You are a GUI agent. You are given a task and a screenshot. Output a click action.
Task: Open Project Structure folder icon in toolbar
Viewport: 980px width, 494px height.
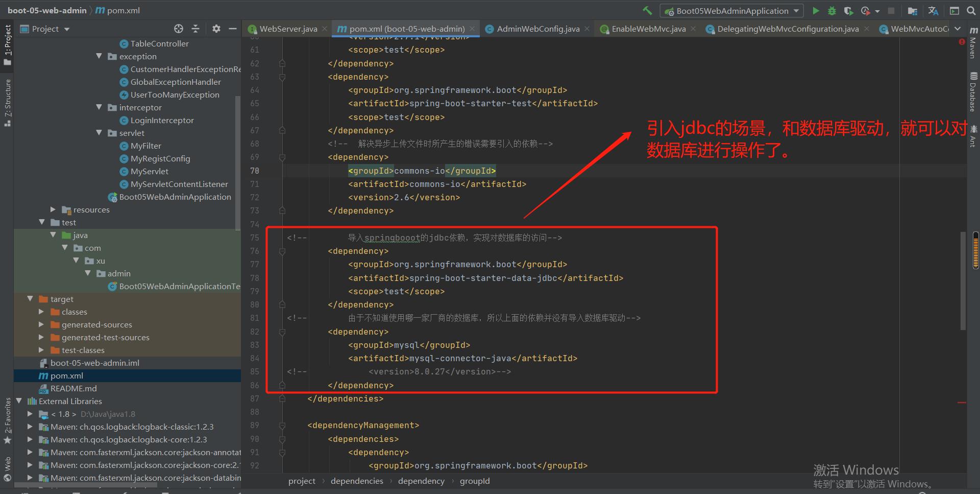point(913,10)
